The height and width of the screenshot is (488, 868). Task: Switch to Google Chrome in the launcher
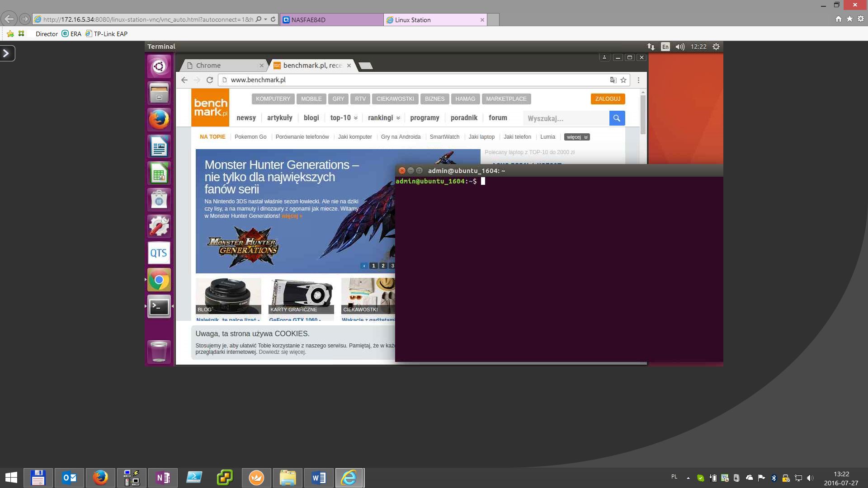coord(159,280)
